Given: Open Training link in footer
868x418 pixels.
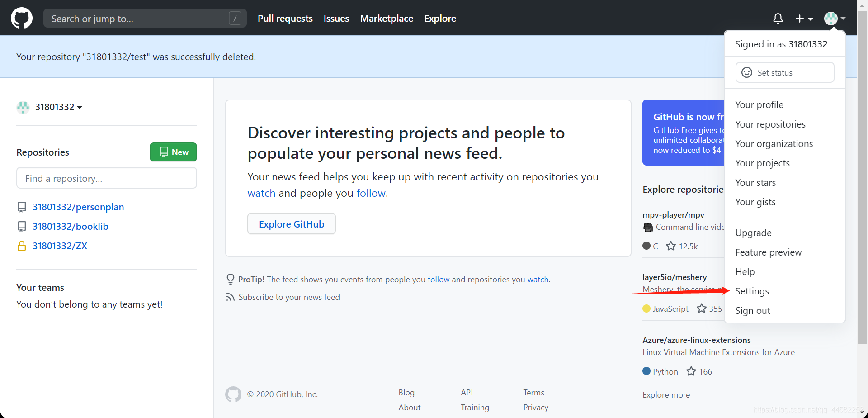Looking at the screenshot, I should 475,408.
